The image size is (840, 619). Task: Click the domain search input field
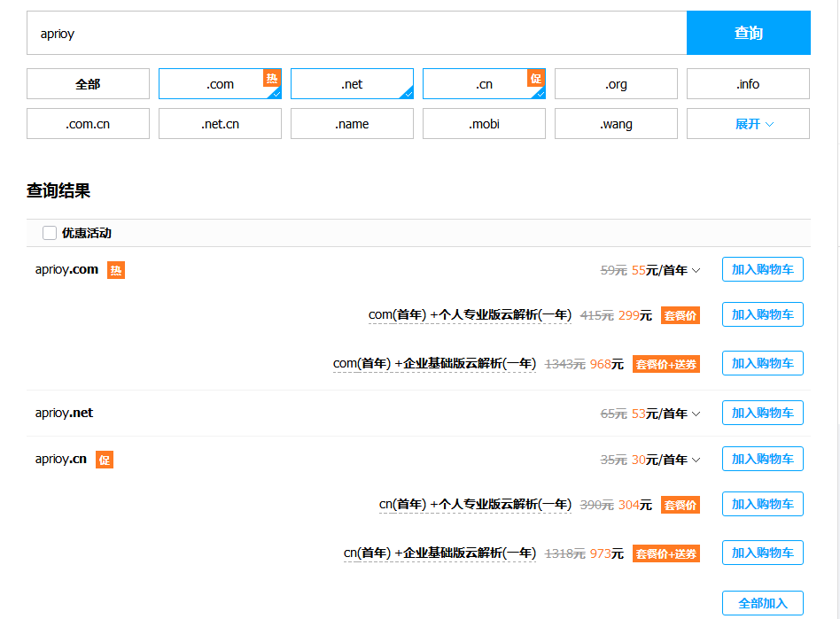[357, 33]
